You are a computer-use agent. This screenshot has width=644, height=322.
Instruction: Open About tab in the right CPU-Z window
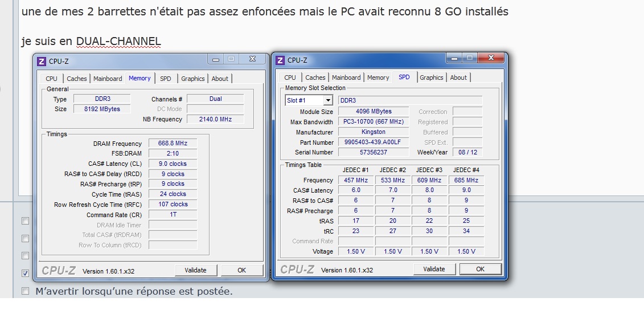(458, 78)
